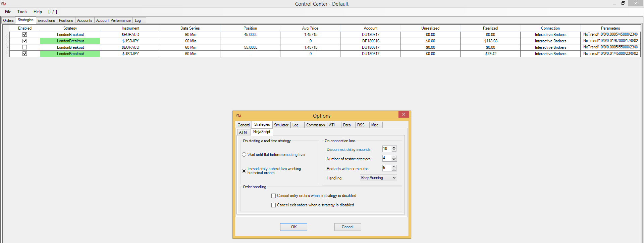Decrease Disconnect delay seconds with down arrow
The height and width of the screenshot is (243, 644).
click(394, 150)
